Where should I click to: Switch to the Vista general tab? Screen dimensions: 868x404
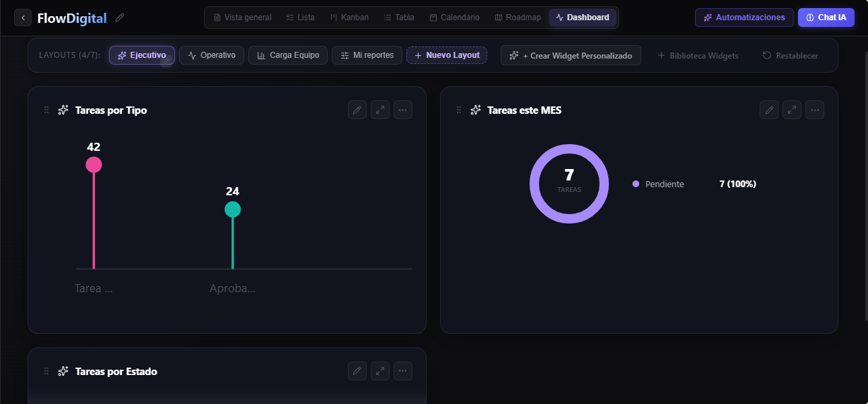pyautogui.click(x=242, y=18)
